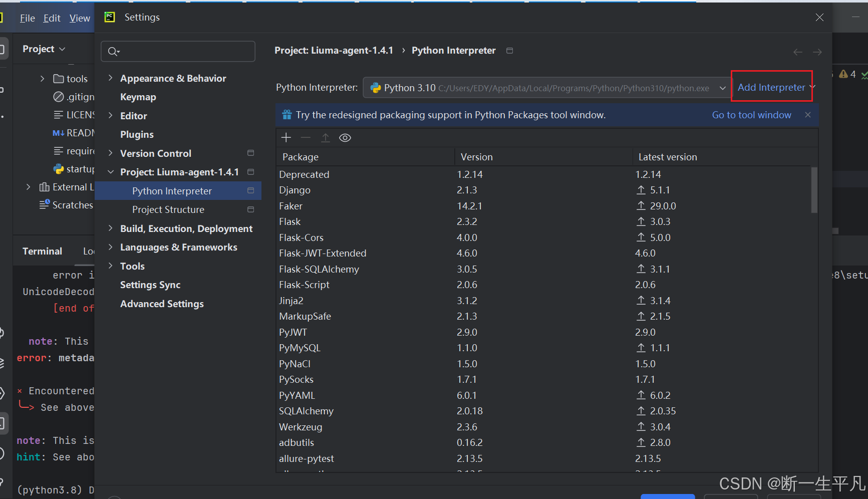Sort by Latest version column header

pyautogui.click(x=721, y=157)
